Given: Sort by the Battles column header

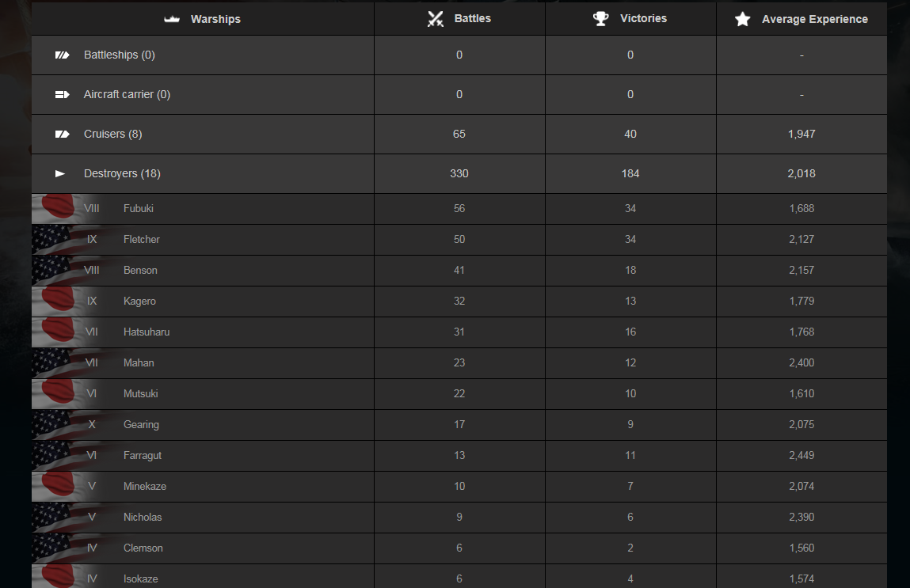Looking at the screenshot, I should pos(459,18).
